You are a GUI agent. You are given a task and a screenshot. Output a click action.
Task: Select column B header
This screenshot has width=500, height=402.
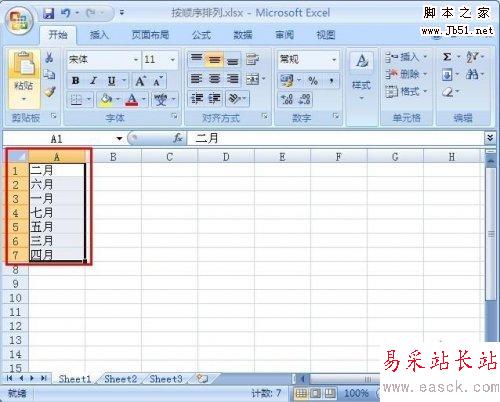[113, 157]
